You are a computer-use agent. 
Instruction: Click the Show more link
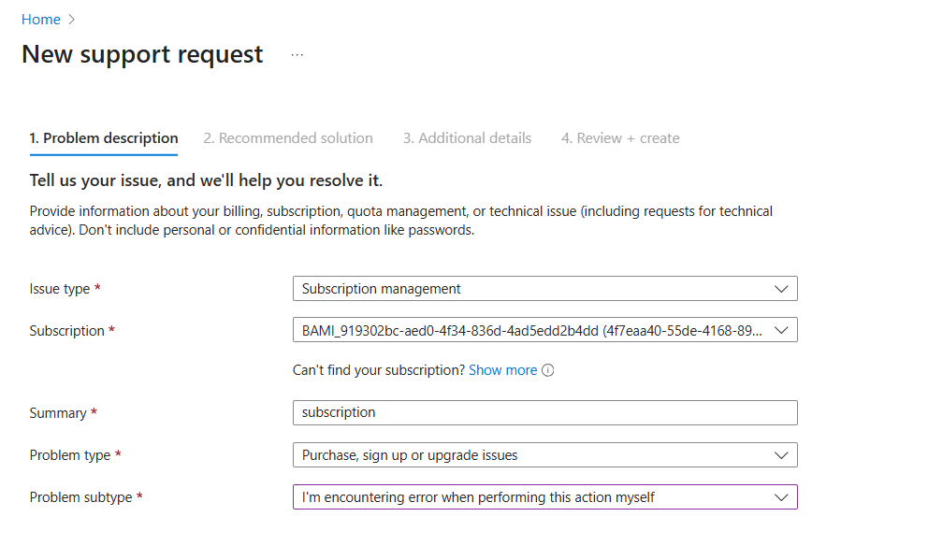click(503, 370)
